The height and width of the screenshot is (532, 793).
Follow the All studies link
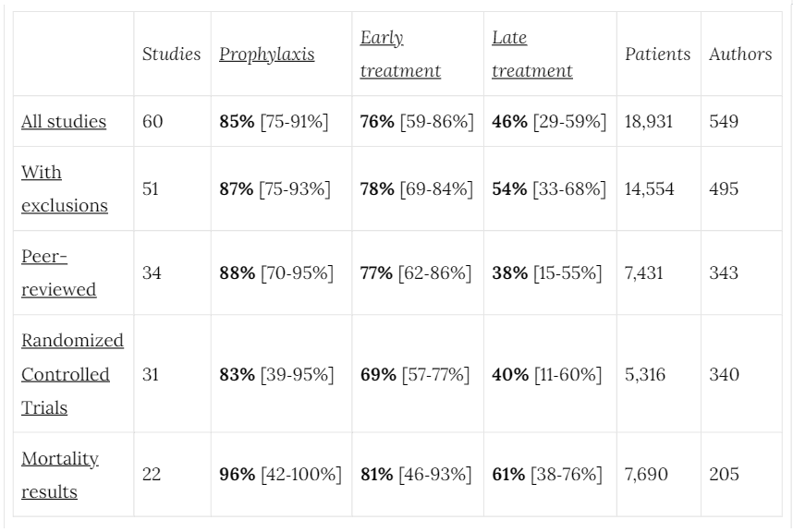pos(64,122)
